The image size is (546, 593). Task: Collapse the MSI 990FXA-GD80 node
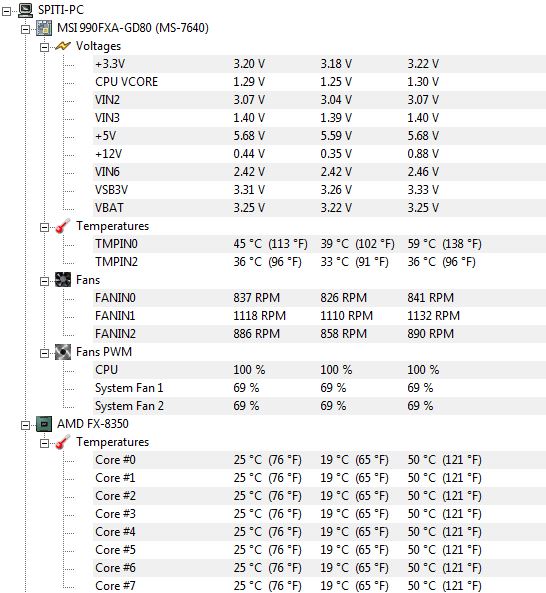(x=25, y=29)
